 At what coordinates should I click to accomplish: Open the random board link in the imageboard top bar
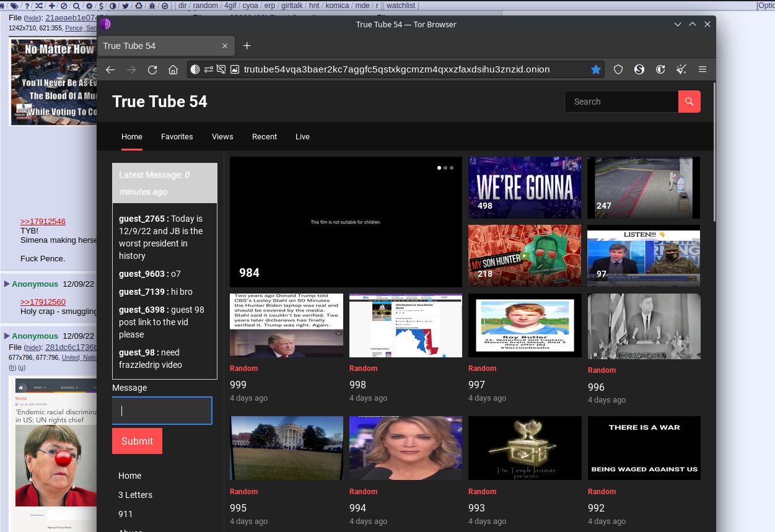(x=205, y=6)
